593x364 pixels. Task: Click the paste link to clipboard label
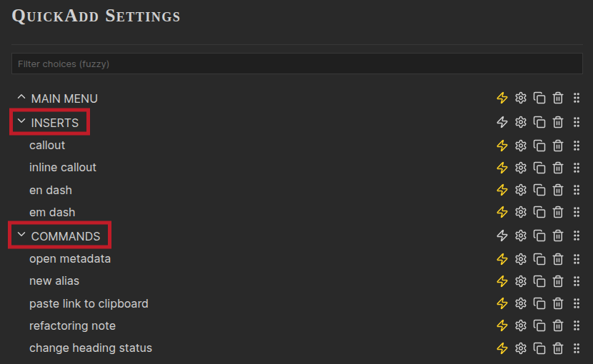pyautogui.click(x=89, y=304)
